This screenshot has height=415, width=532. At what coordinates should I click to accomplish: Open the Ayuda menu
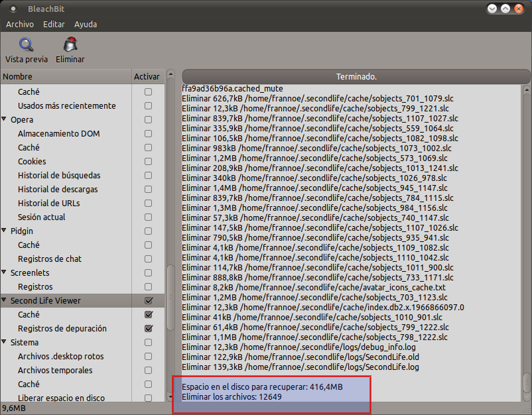86,25
